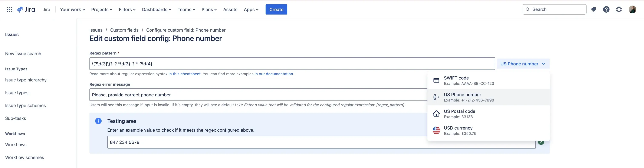The height and width of the screenshot is (168, 644).
Task: Open the help question mark icon
Action: point(606,10)
